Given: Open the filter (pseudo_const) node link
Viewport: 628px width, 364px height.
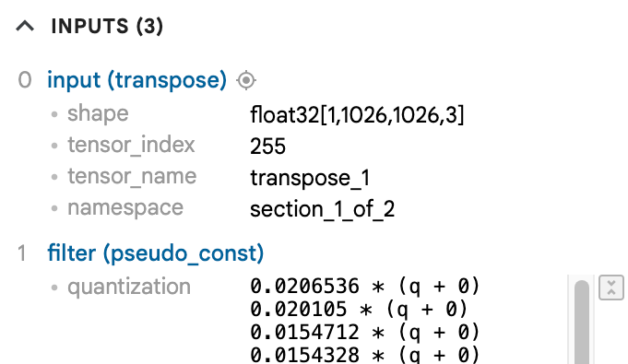Looking at the screenshot, I should point(156,253).
